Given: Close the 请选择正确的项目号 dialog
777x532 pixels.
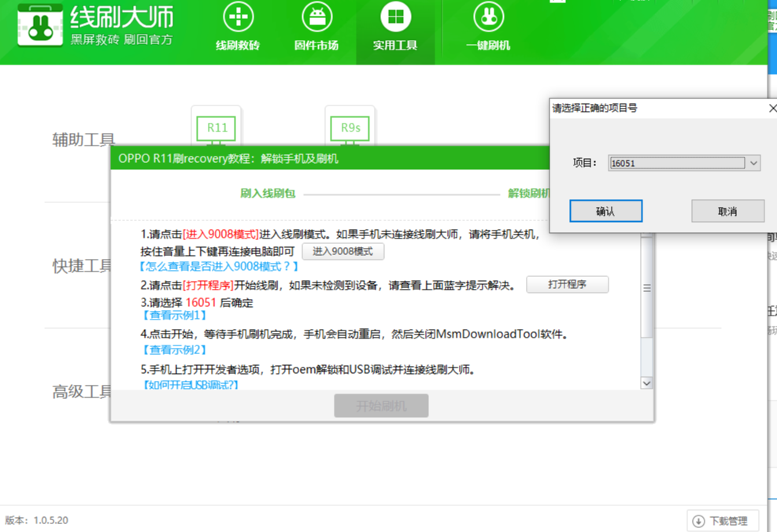Looking at the screenshot, I should (x=772, y=108).
